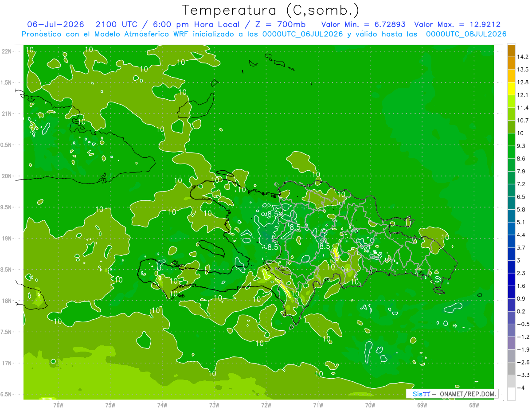Click the 68W longitude label
Image resolution: width=532 pixels, height=411 pixels.
click(x=474, y=405)
